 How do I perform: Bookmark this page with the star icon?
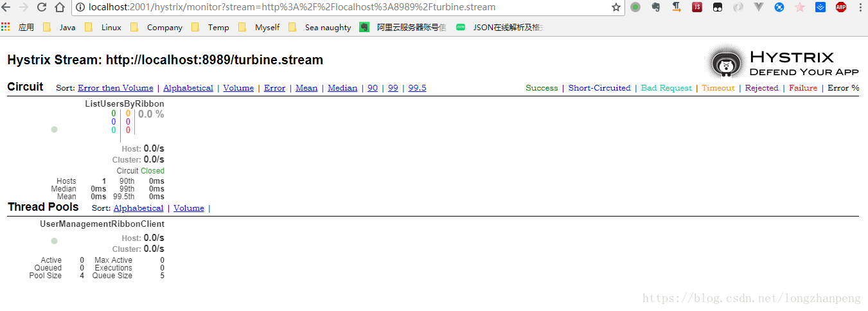point(616,7)
